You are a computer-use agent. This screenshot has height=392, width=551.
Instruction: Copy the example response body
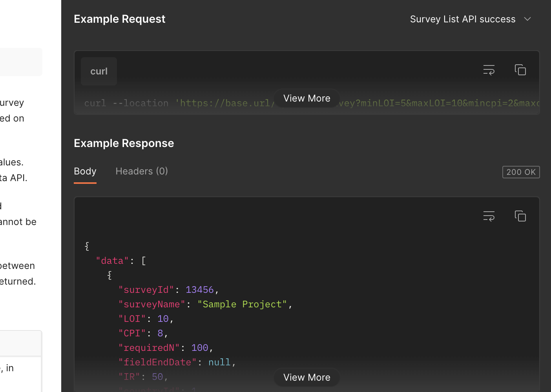click(520, 216)
